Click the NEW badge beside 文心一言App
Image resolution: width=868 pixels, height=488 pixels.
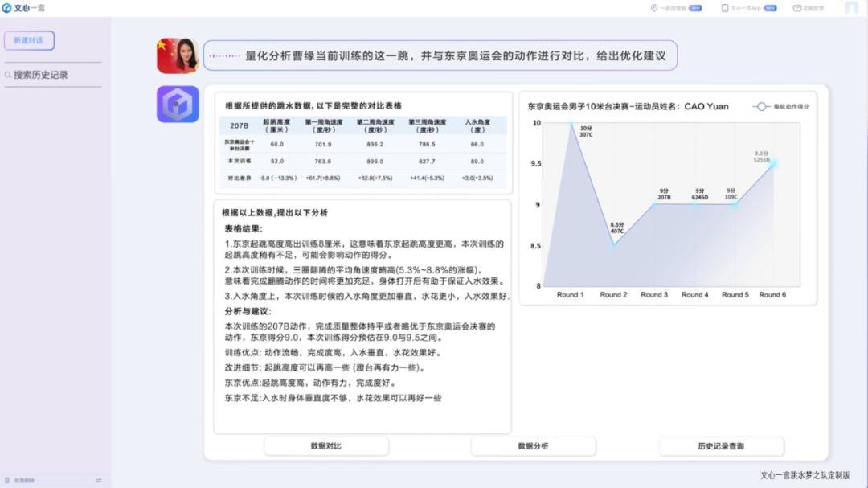(x=769, y=7)
